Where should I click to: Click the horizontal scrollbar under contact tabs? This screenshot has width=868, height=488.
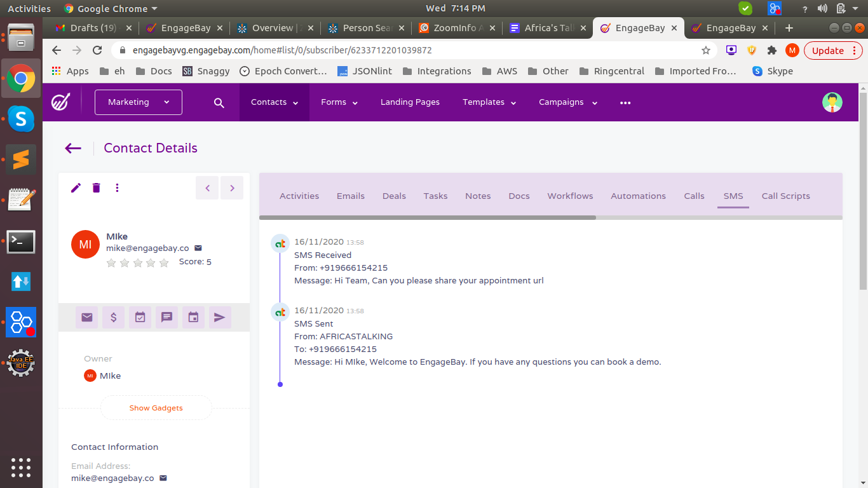[427, 217]
